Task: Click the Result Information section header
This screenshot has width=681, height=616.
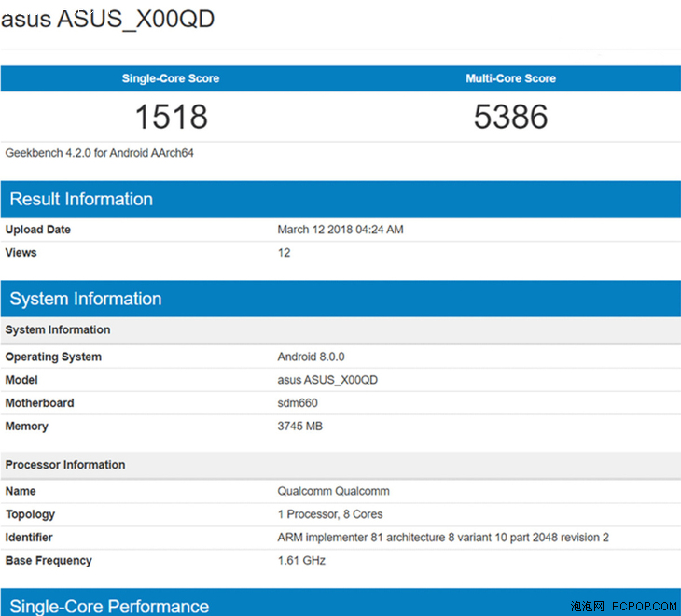Action: pyautogui.click(x=340, y=200)
